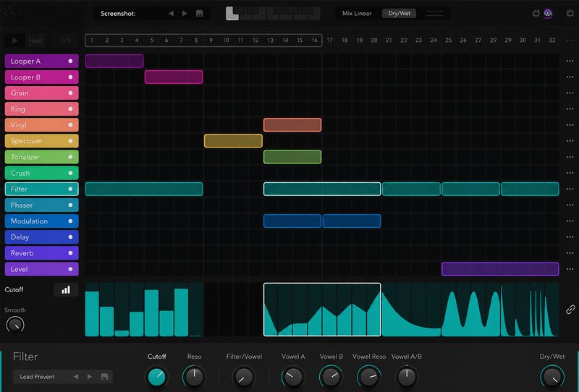The width and height of the screenshot is (579, 392).
Task: Click the Vowel Reso knob
Action: (x=369, y=377)
